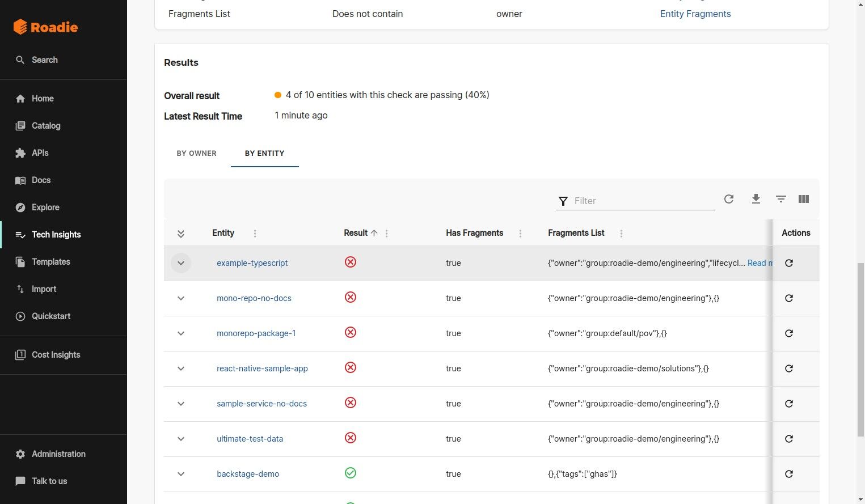Open the react-native-sample-app entity link
Image resolution: width=865 pixels, height=504 pixels.
click(x=262, y=369)
